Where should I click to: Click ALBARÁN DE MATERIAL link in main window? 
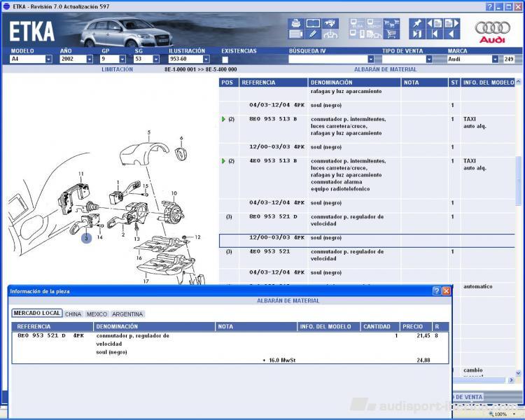click(x=386, y=69)
